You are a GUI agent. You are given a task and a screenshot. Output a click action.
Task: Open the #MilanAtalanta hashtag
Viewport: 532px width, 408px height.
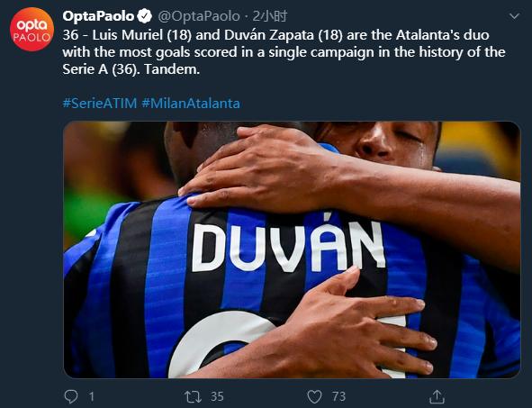pos(191,104)
